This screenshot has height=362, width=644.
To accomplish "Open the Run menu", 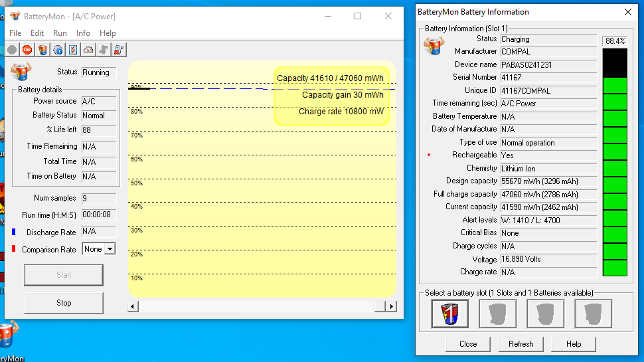I will (60, 33).
